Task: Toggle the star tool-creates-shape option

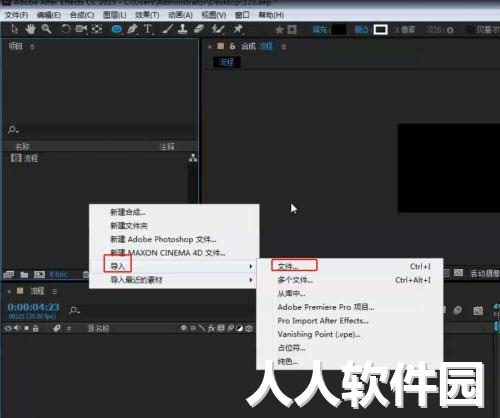Action: (x=279, y=30)
